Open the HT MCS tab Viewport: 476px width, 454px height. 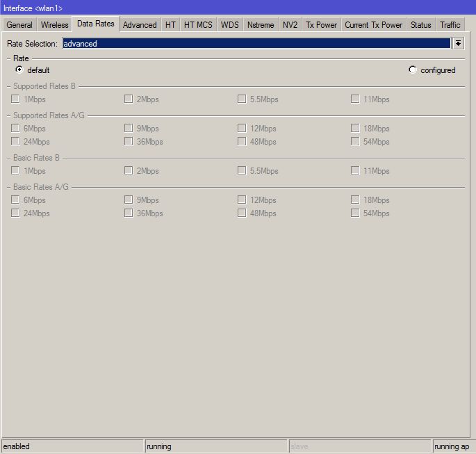[198, 25]
